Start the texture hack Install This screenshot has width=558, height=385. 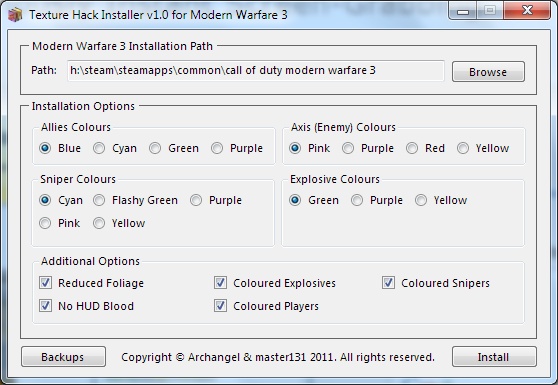494,357
